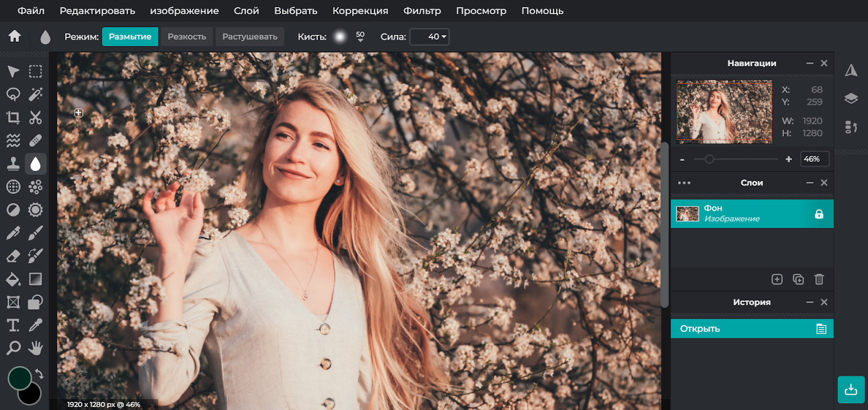Viewport: 868px width, 410px height.
Task: Select the Zoom magnifier tool
Action: coord(13,348)
